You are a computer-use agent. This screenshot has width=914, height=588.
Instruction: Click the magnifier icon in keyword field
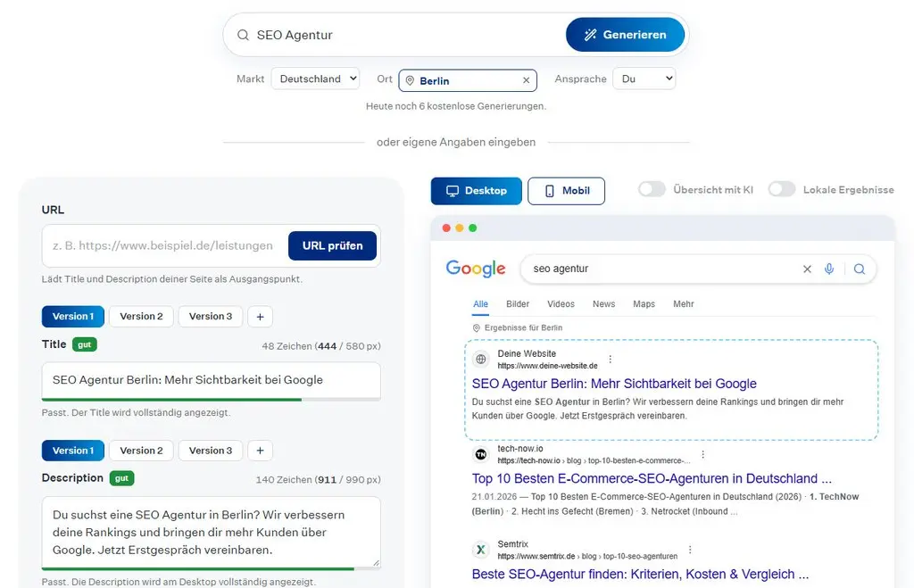pyautogui.click(x=243, y=35)
